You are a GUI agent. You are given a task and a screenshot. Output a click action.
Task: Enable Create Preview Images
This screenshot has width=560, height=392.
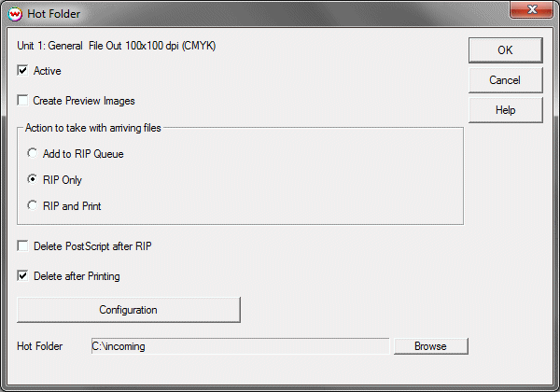pos(23,101)
